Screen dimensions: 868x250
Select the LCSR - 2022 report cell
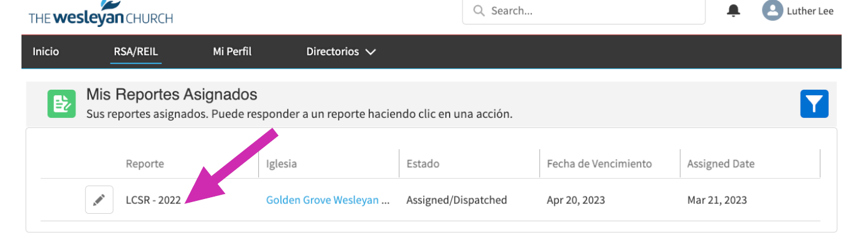(153, 200)
